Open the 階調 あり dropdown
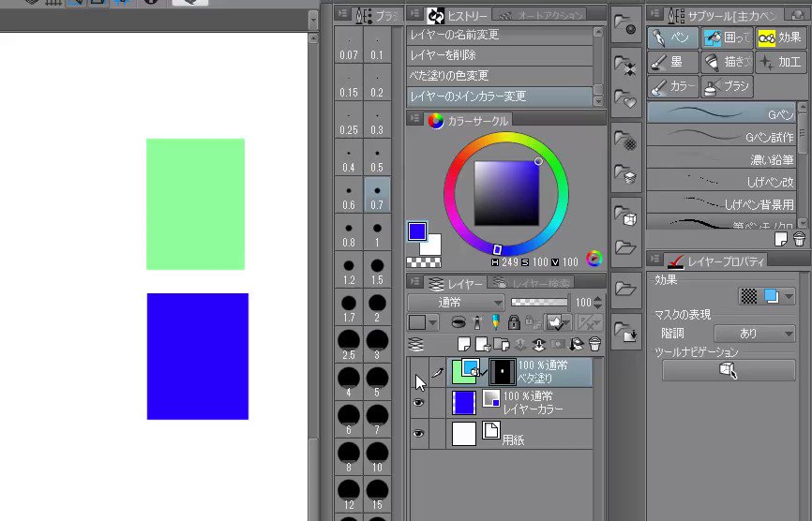This screenshot has height=521, width=812. (755, 334)
